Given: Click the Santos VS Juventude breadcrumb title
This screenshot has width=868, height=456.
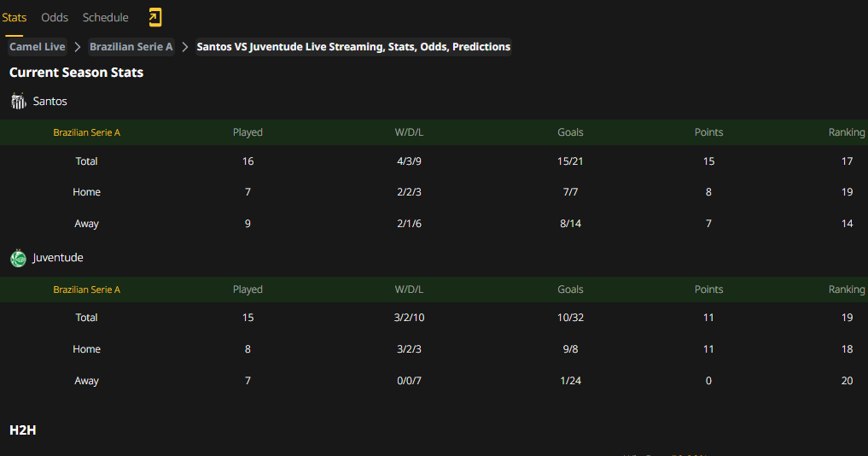Looking at the screenshot, I should tap(353, 47).
